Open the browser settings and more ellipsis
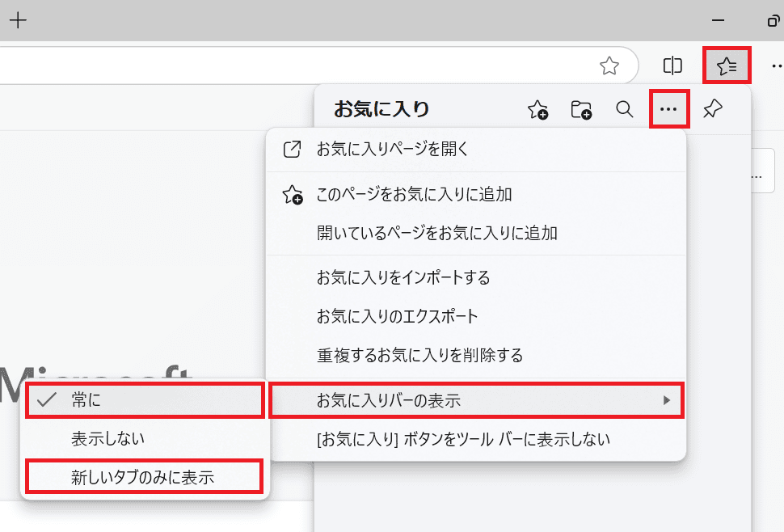784x532 pixels. 774,65
